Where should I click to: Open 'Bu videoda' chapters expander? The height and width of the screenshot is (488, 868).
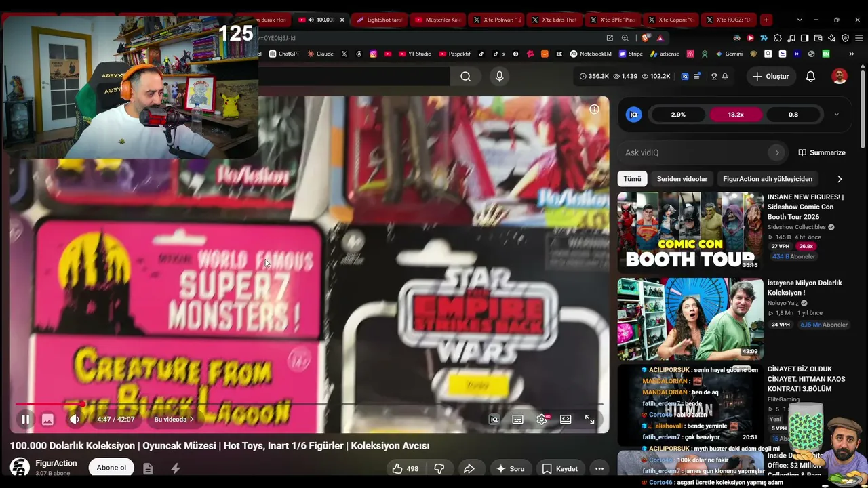point(174,420)
